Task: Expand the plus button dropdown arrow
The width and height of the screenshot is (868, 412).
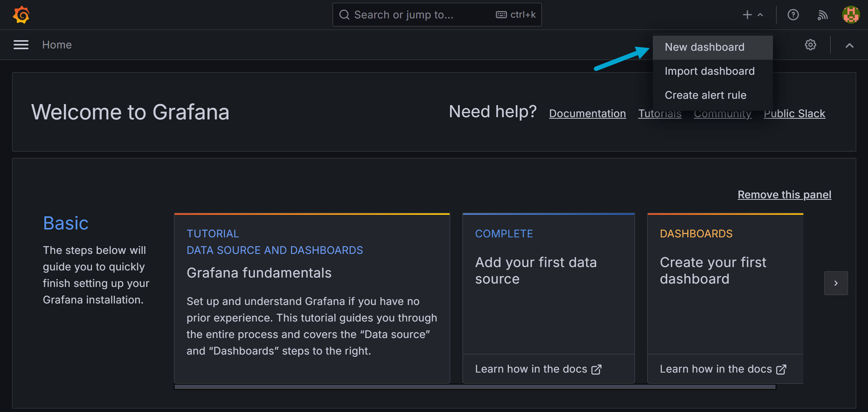Action: (x=761, y=15)
